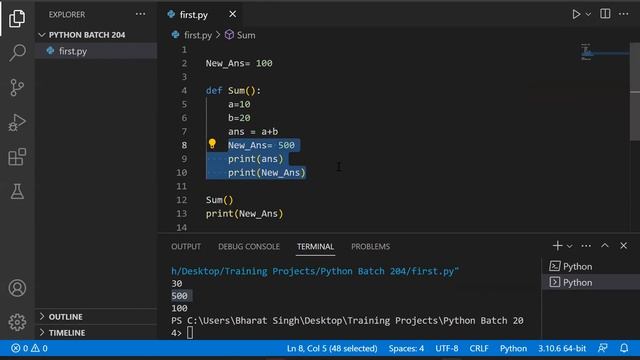
Task: Change indentation via Spaces: 4
Action: coord(406,349)
